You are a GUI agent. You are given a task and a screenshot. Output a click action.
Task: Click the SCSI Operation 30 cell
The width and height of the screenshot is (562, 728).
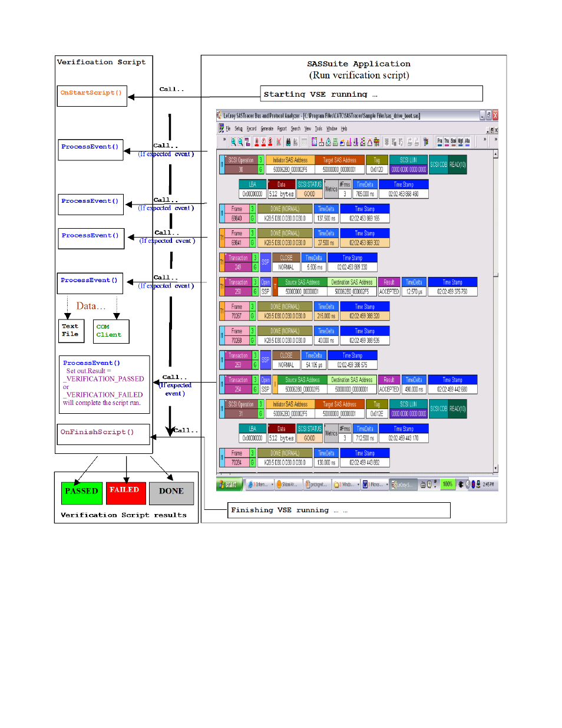241,164
